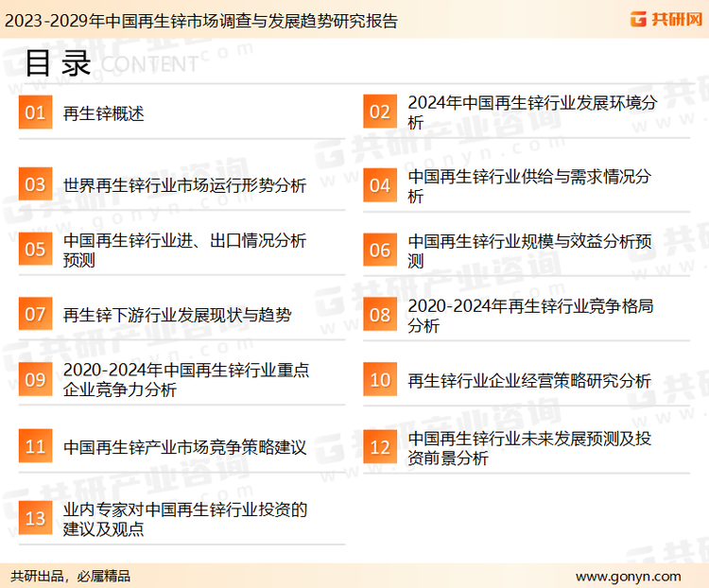Select 2020-2024年中国再生锌行业重点企业竞争力分析 entry

[x=186, y=379]
